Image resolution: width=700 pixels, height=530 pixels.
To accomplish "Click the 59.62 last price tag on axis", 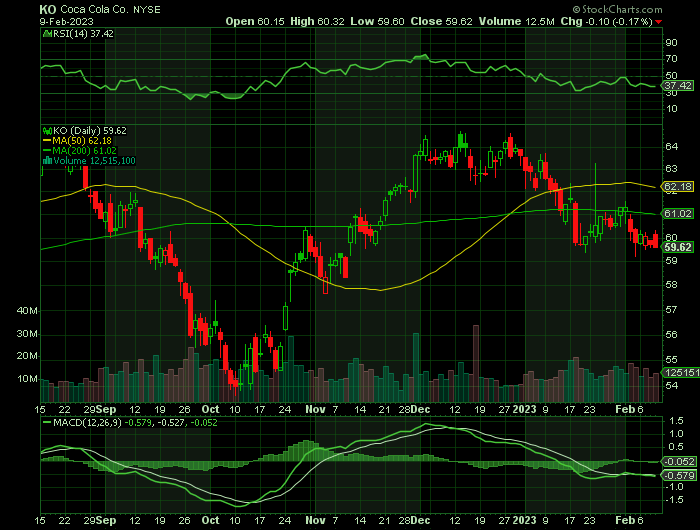I will coord(678,247).
